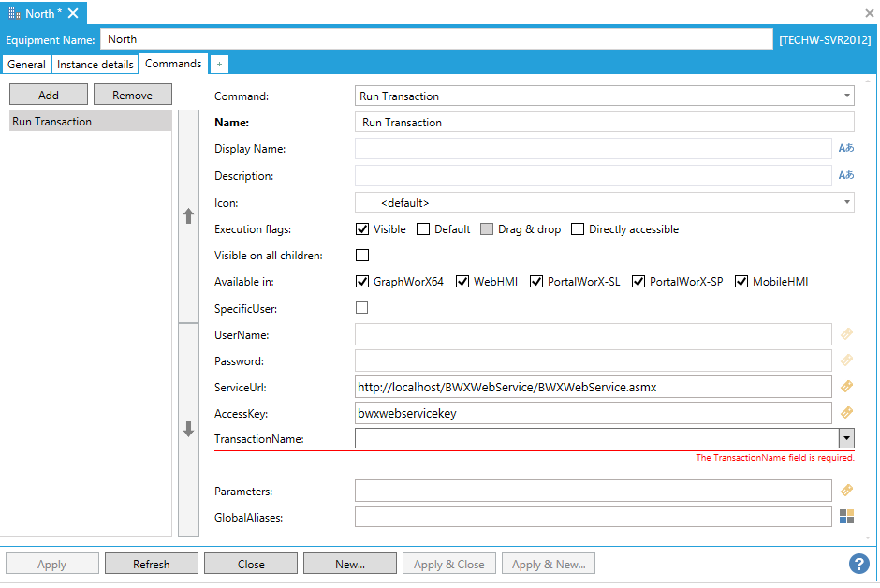Click the Equipment Name input field
Screen dimensions: 880x588
[435, 39]
